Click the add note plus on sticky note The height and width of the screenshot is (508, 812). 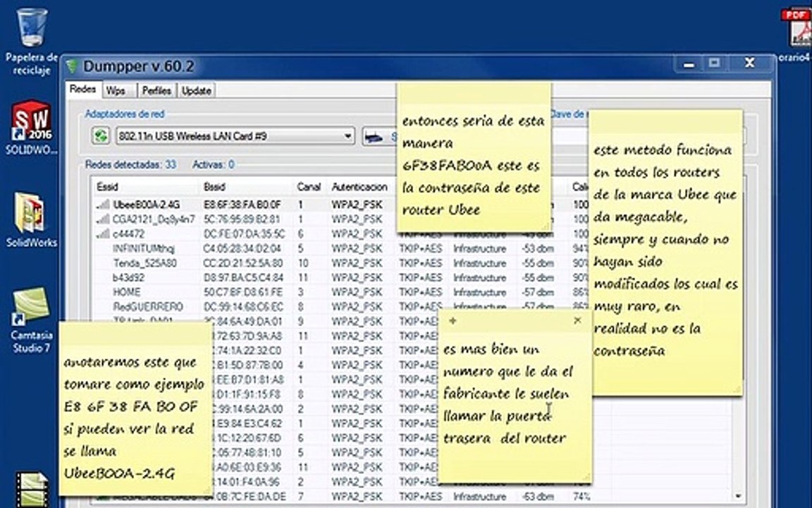(x=453, y=321)
